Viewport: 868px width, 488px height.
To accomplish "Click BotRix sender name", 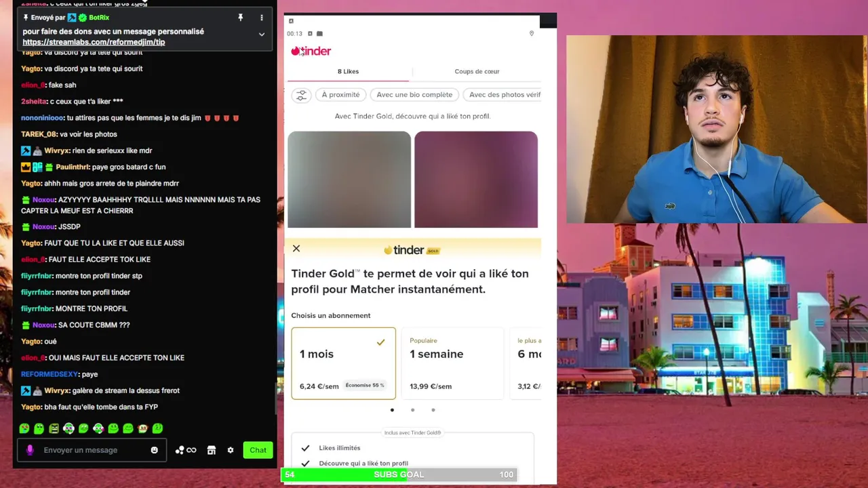I will [99, 18].
